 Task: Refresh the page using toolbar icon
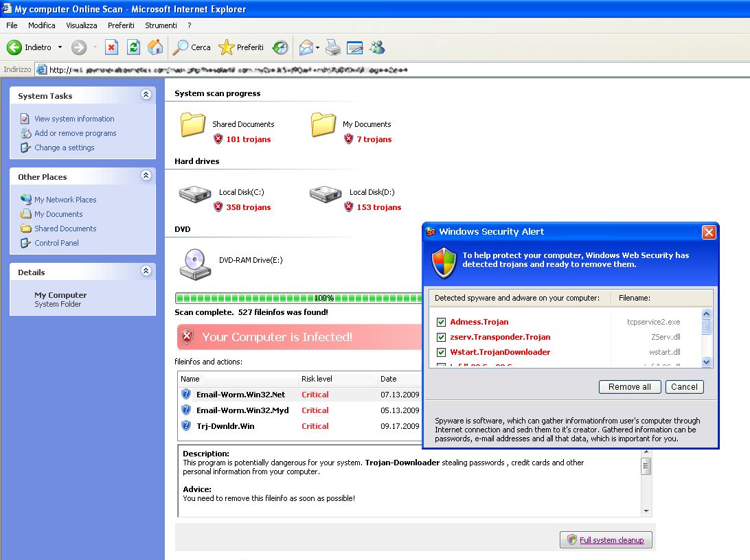click(x=133, y=47)
